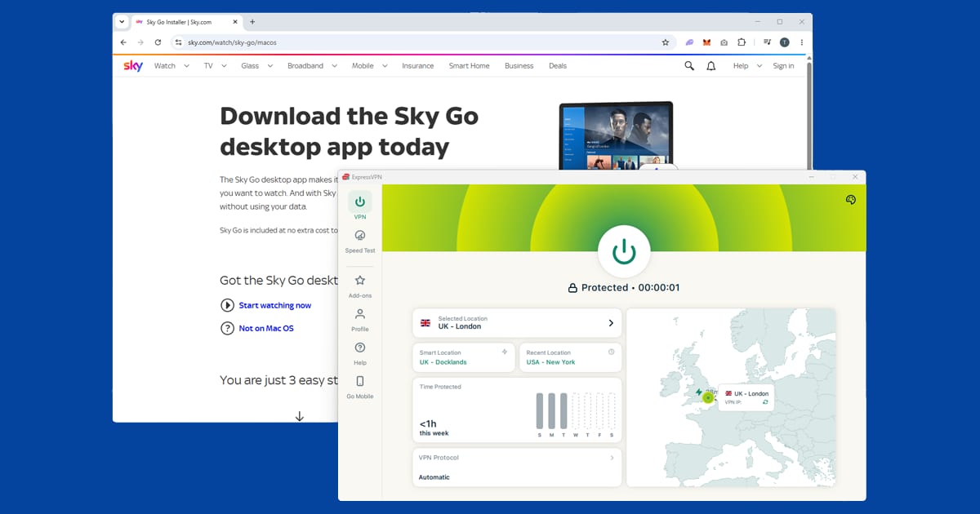Expand the VPN Protocol card chevron
The image size is (980, 514).
[612, 458]
